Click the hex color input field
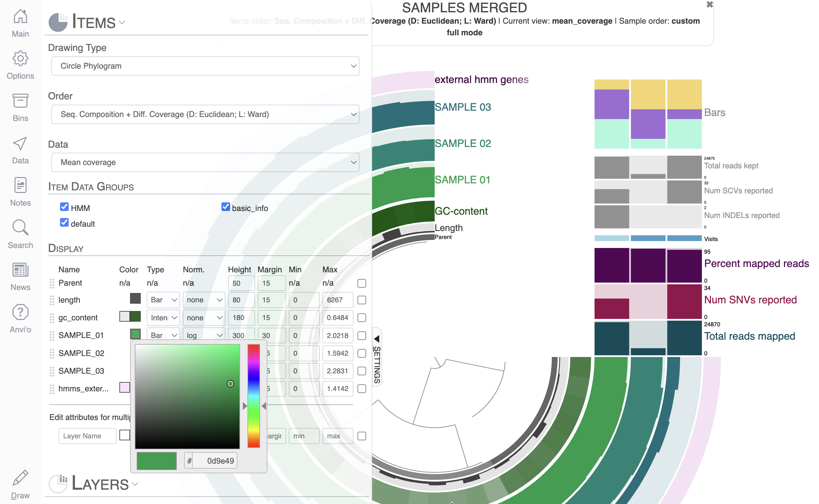The width and height of the screenshot is (819, 504). click(x=215, y=461)
